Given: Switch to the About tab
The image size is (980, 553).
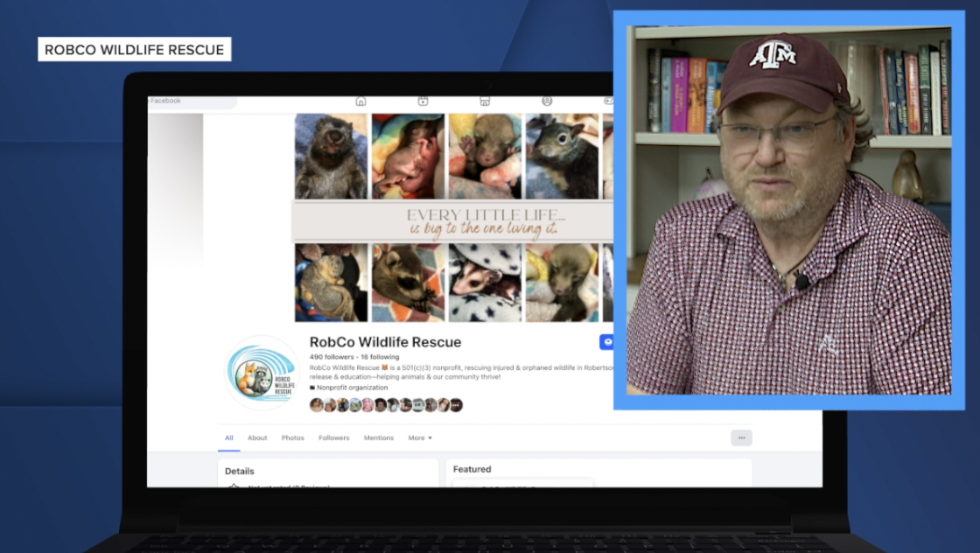Looking at the screenshot, I should [x=257, y=437].
